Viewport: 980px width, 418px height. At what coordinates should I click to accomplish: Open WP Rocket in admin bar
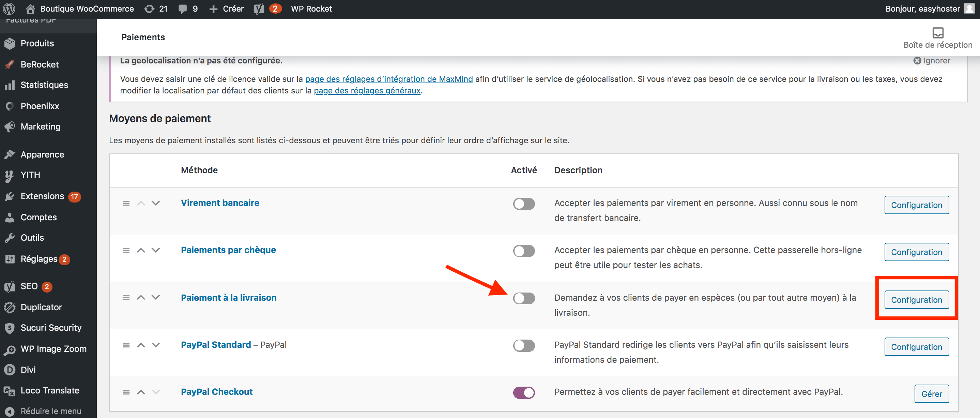[311, 9]
